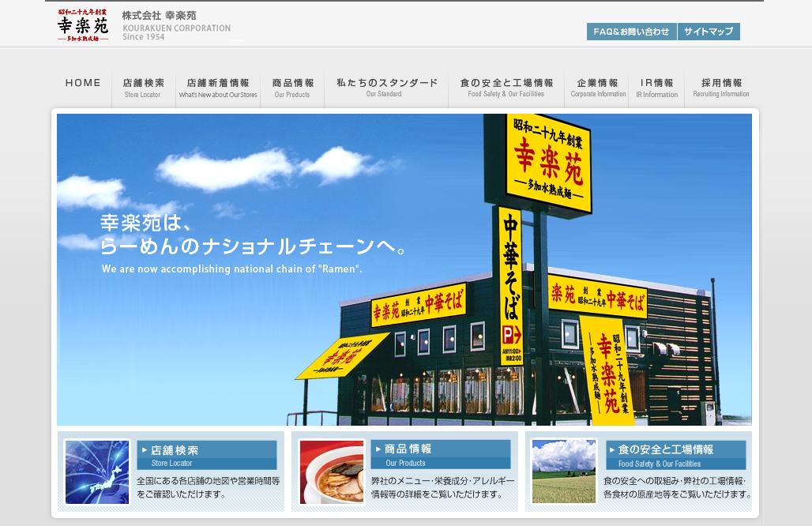812x526 pixels.
Task: Click the ramen bowl thumbnail
Action: tap(332, 472)
